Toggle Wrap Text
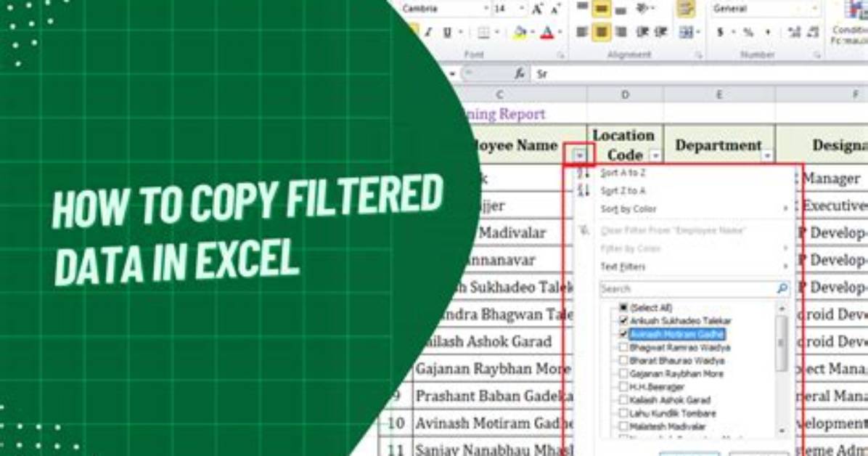 [687, 9]
